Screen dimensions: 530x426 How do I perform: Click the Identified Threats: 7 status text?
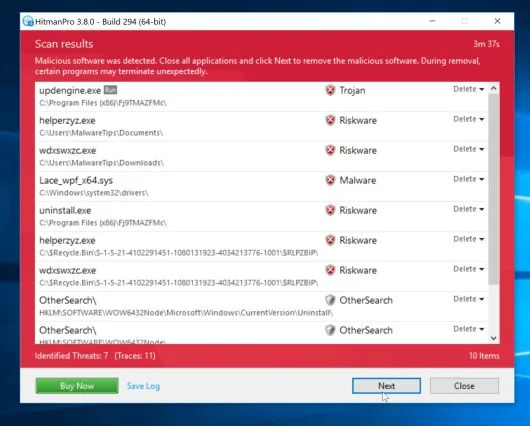pos(71,356)
